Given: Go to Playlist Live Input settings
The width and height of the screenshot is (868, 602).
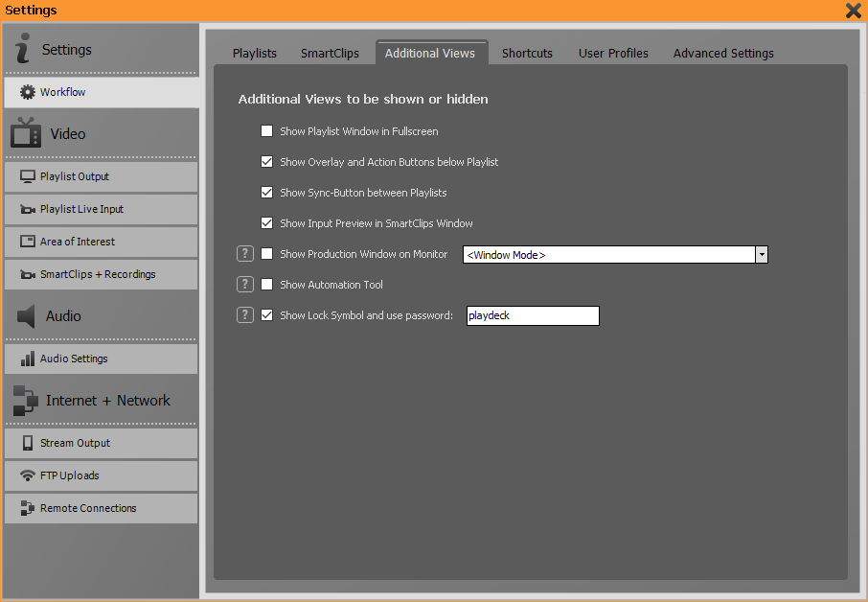Looking at the screenshot, I should 102,209.
